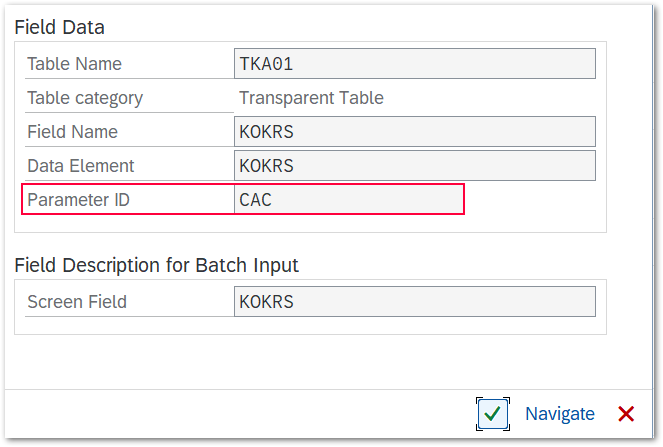The image size is (663, 447).
Task: Click the Field Data section heading
Action: pos(60,27)
